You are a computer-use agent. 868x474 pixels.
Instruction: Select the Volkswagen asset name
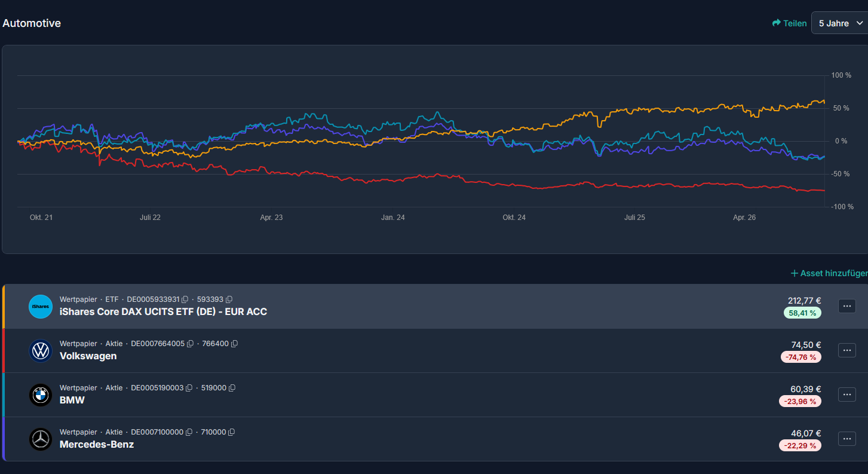point(88,356)
